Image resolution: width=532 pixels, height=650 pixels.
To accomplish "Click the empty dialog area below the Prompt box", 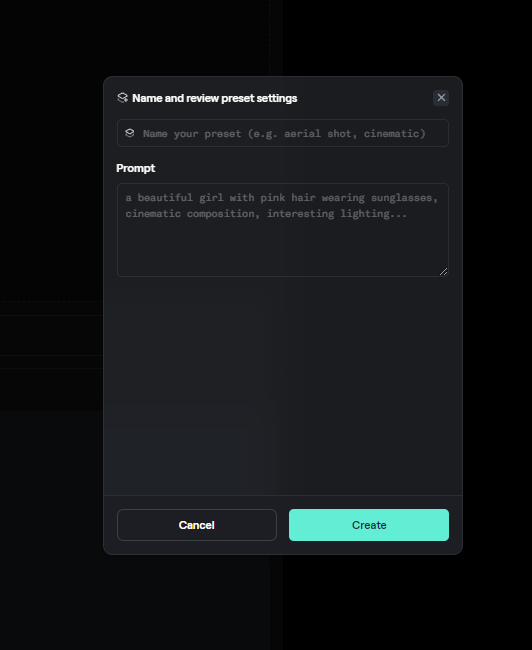I will pos(283,386).
